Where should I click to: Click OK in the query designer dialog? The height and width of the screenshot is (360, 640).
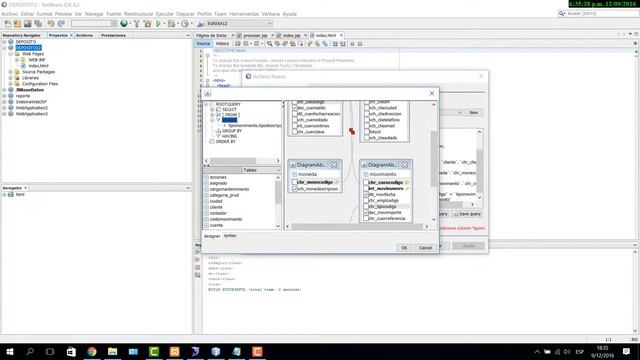[404, 248]
